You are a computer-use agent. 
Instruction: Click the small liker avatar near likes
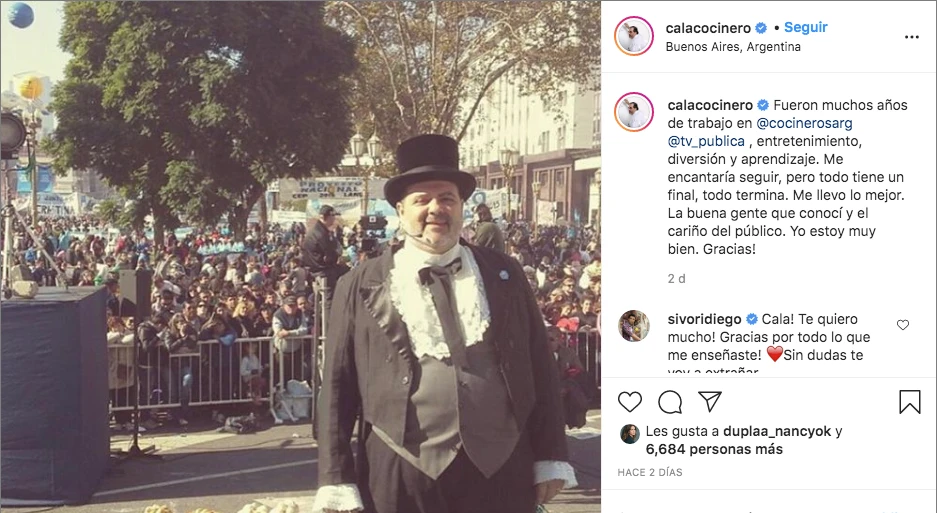point(629,434)
